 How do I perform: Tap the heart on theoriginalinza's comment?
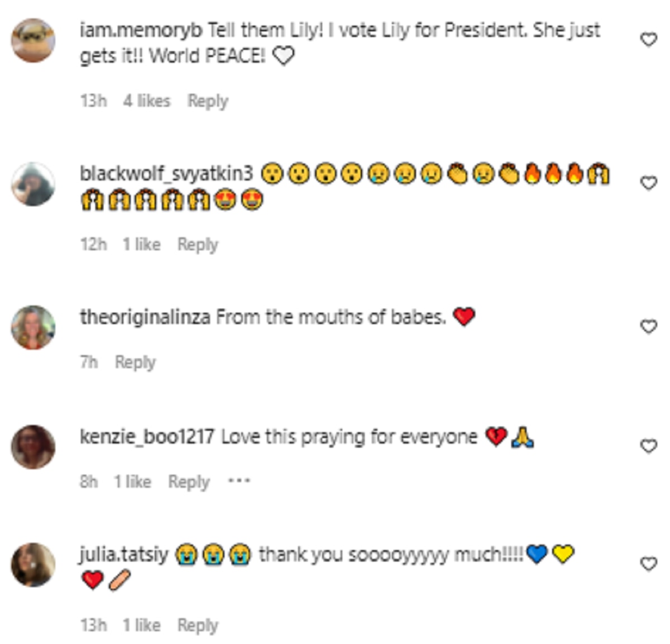(648, 326)
